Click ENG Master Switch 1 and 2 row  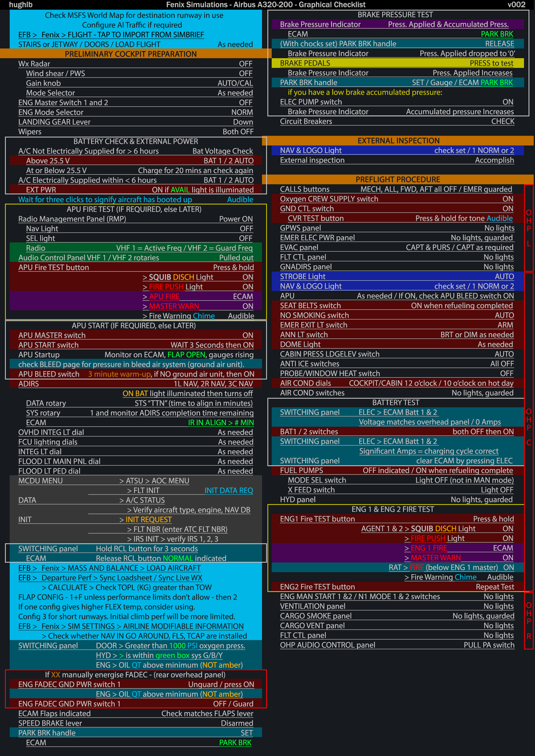pyautogui.click(x=135, y=102)
